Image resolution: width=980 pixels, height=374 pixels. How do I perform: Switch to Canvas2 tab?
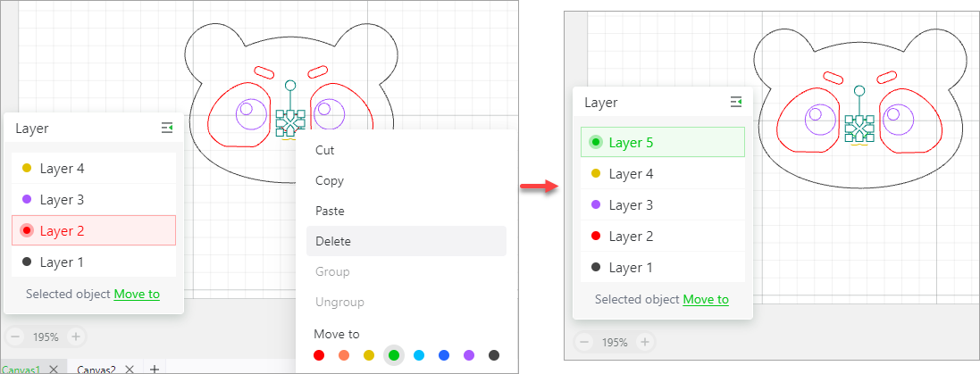pos(96,369)
